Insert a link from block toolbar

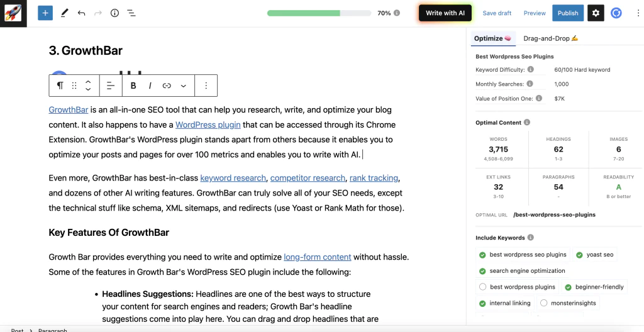coord(167,86)
